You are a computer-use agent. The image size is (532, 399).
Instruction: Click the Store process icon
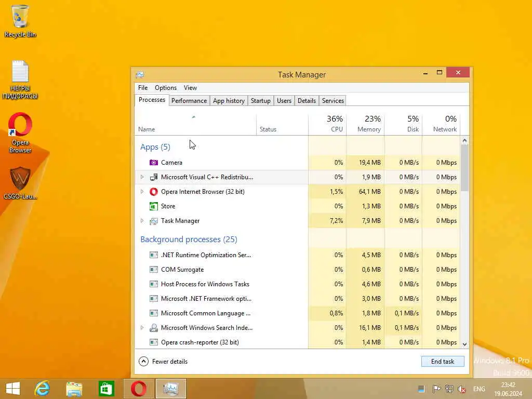(154, 206)
